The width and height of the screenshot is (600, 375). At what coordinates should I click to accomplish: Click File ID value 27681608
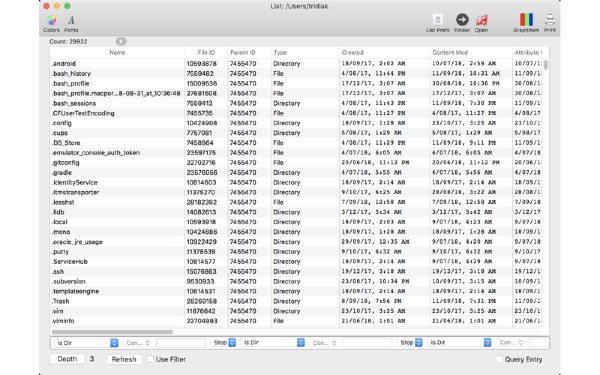point(202,93)
